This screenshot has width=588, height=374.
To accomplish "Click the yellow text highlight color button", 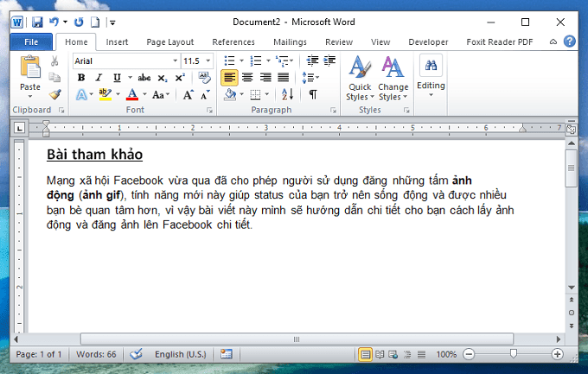I will point(105,94).
